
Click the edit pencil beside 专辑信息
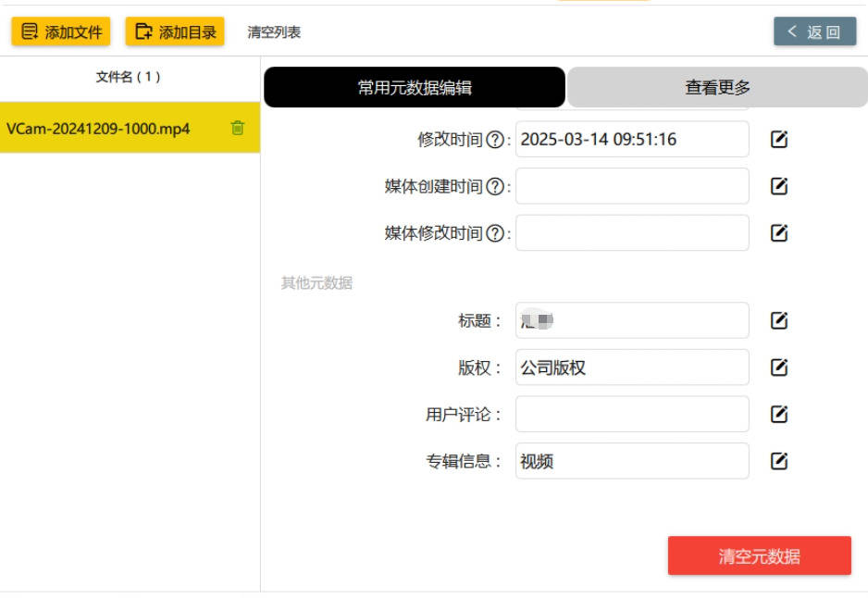(778, 461)
